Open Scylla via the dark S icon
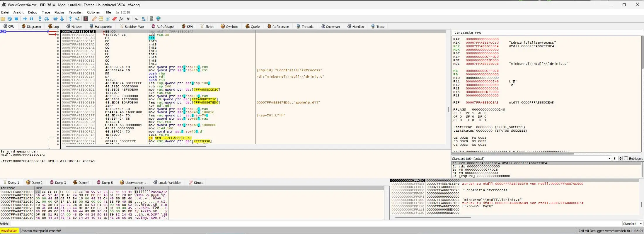The image size is (644, 234). click(x=86, y=19)
